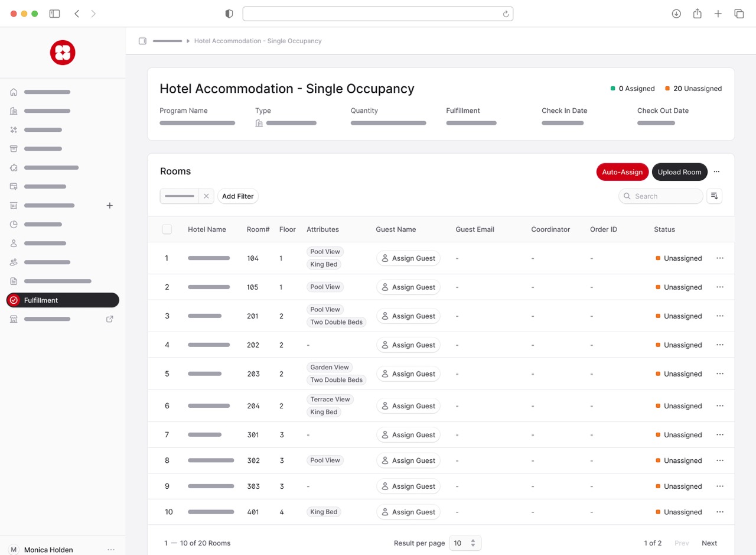The height and width of the screenshot is (555, 756).
Task: Toggle the sidebar collapse icon in breadcrumb bar
Action: click(x=142, y=41)
